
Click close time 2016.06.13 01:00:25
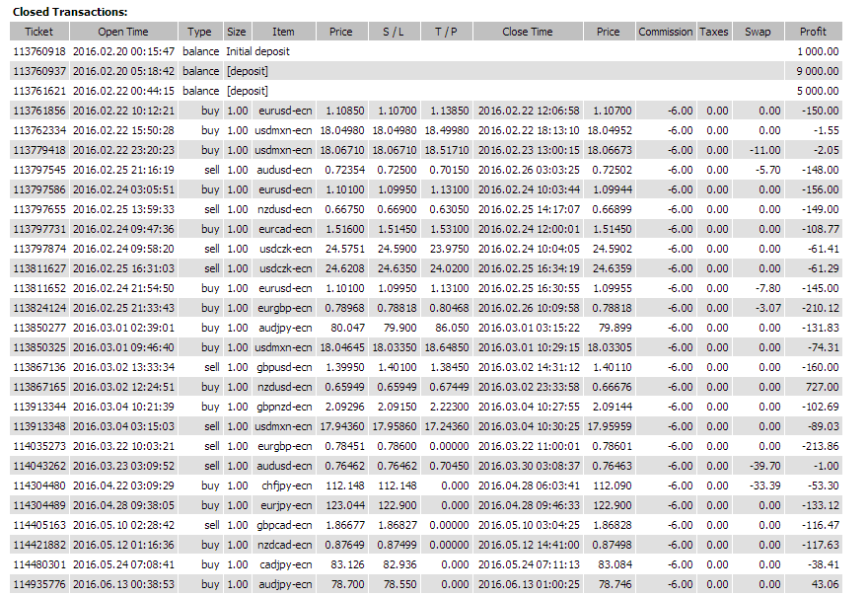click(529, 584)
